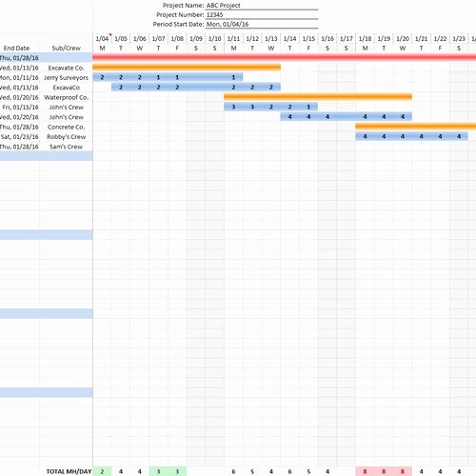This screenshot has width=476, height=476.
Task: Click John's Crew value 3 on 1/11
Action: click(x=233, y=107)
